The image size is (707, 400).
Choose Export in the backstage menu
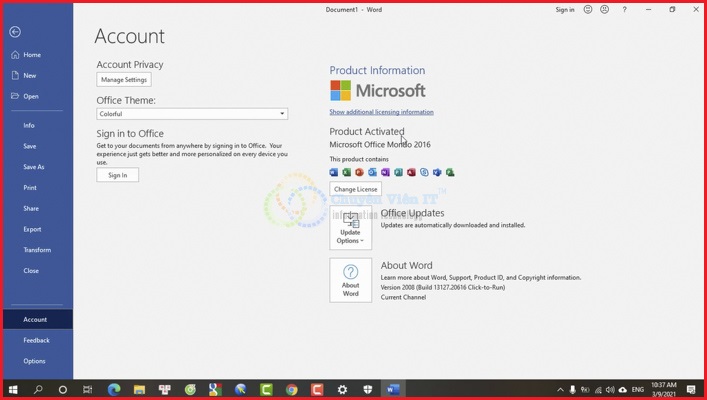coord(32,229)
